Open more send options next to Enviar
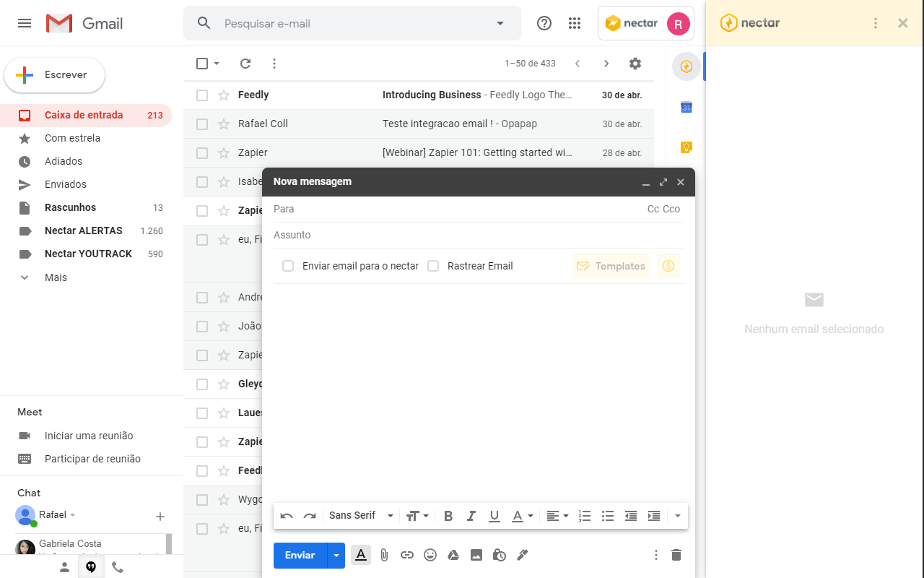This screenshot has width=924, height=578. (336, 555)
